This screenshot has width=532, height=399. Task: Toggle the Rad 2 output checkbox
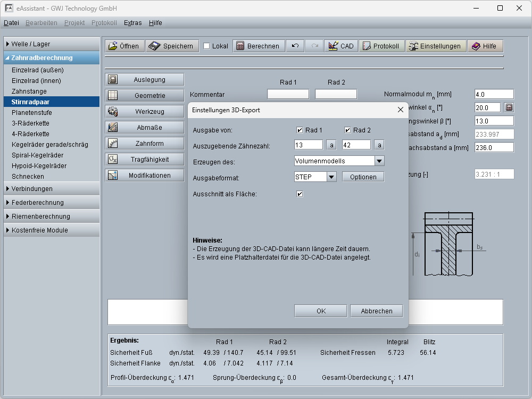(348, 130)
